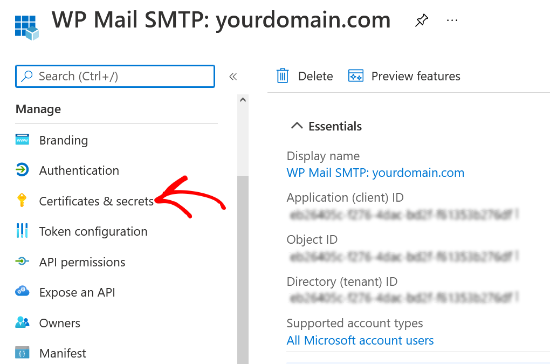This screenshot has width=550, height=364.
Task: Open All Microsoft account users link
Action: point(360,340)
